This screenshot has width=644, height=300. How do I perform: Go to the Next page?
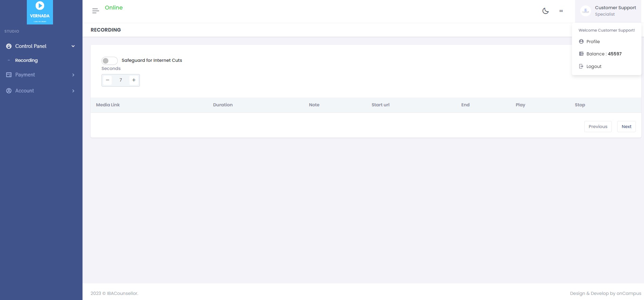coord(626,126)
